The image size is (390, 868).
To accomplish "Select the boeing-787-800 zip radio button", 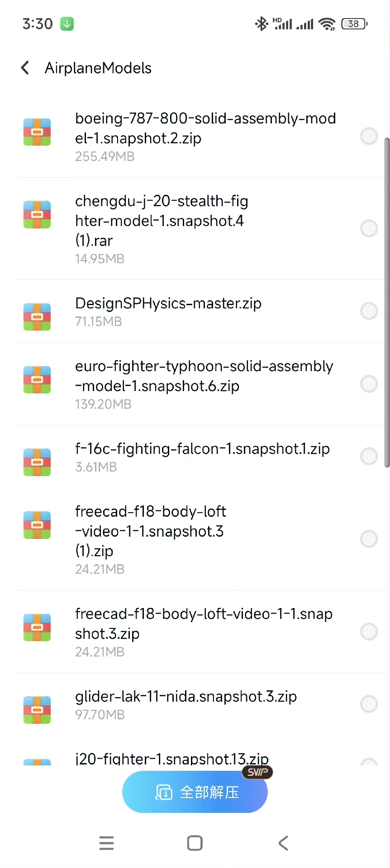I will 369,136.
